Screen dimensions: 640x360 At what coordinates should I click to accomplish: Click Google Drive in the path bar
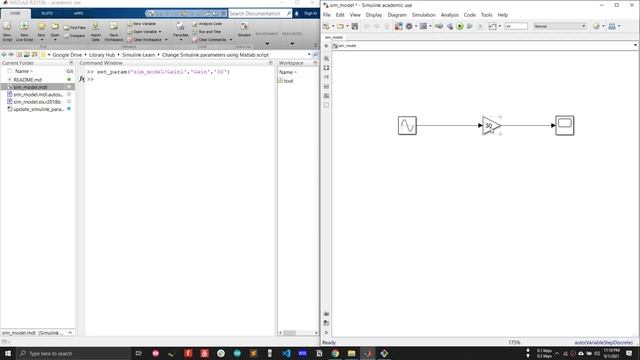(x=67, y=55)
